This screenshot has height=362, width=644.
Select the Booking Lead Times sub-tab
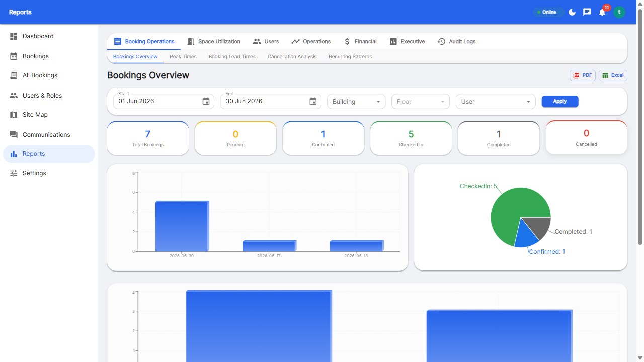coord(232,57)
